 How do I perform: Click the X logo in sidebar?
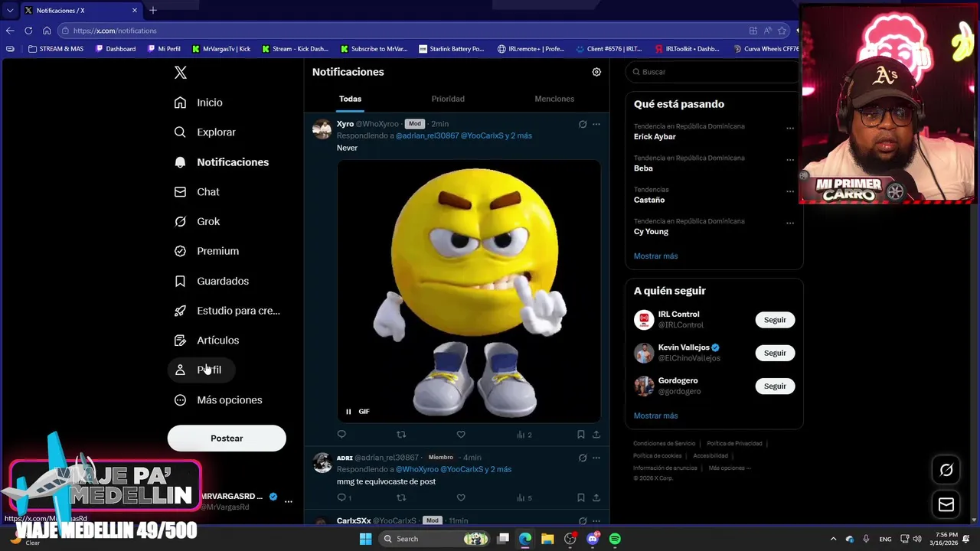click(x=181, y=73)
